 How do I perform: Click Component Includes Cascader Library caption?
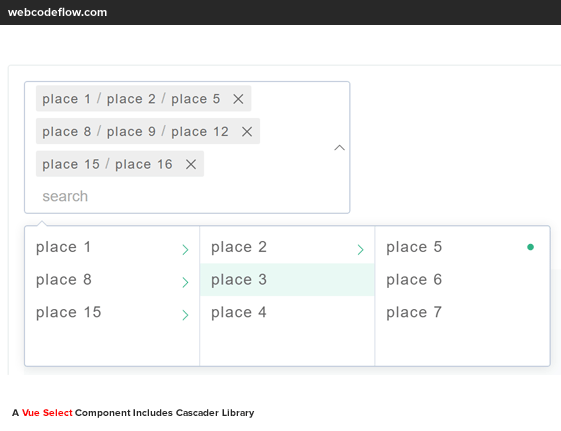pyautogui.click(x=165, y=413)
